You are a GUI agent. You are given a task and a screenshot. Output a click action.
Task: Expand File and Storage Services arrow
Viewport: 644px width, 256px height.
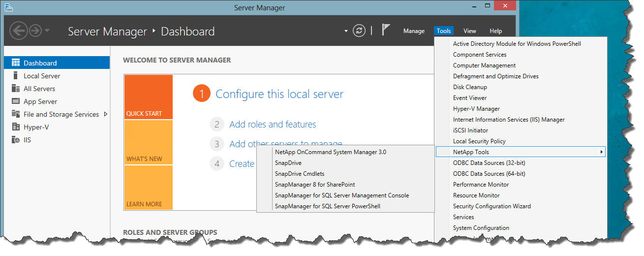105,114
